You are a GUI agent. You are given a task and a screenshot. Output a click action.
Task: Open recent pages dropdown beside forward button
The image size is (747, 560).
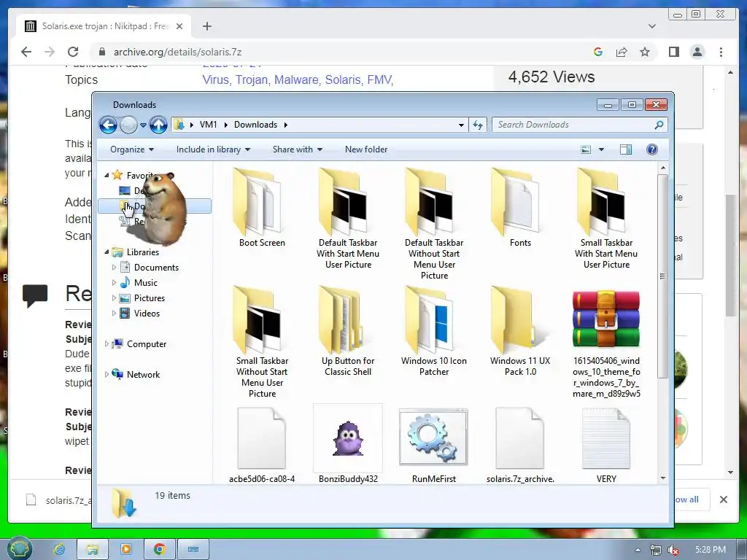[x=143, y=125]
